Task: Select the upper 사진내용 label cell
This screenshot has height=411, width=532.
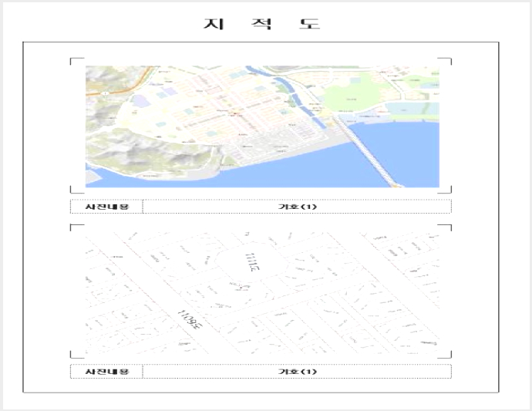Action: (107, 207)
